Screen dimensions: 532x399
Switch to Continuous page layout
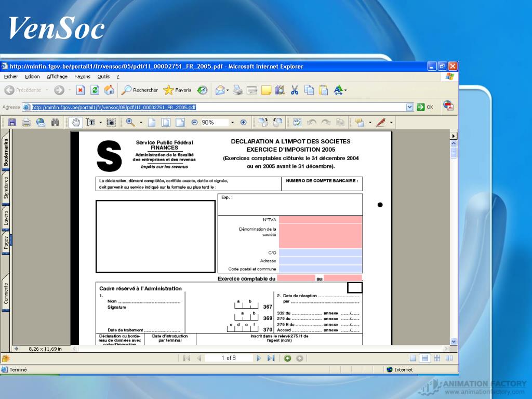click(424, 358)
